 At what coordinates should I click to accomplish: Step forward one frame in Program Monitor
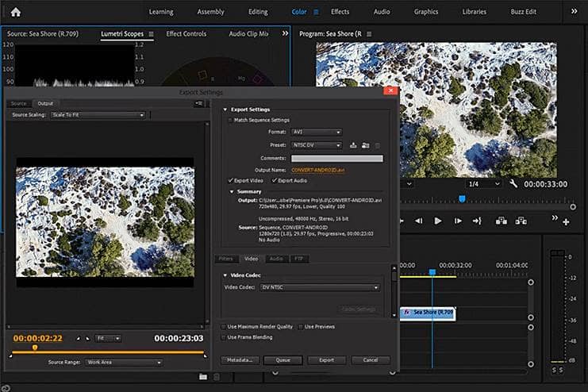click(456, 221)
